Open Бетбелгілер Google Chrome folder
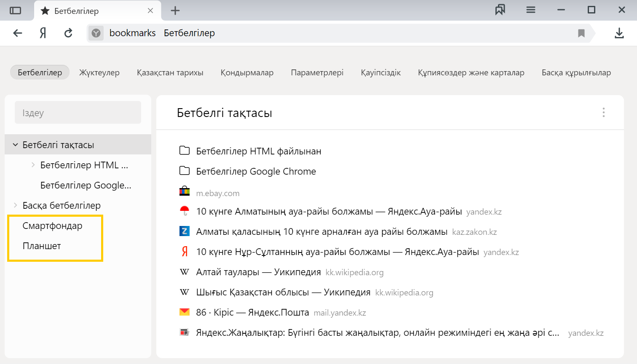The width and height of the screenshot is (637, 364). (x=256, y=171)
